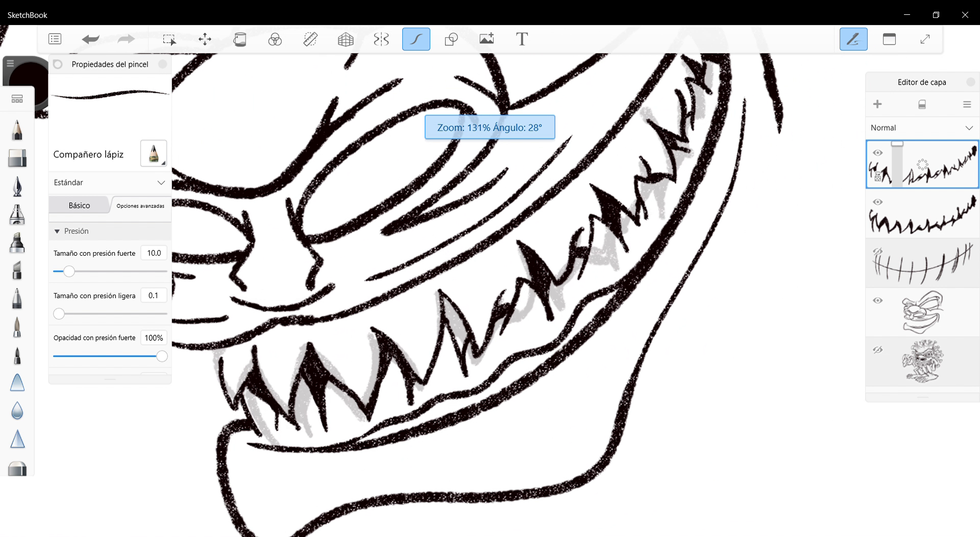The image size is (980, 537).
Task: Open the Normal blend mode dropdown
Action: [921, 128]
